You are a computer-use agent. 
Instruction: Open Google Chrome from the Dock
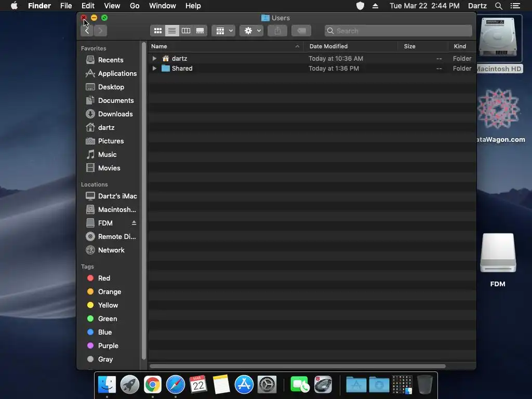click(153, 385)
